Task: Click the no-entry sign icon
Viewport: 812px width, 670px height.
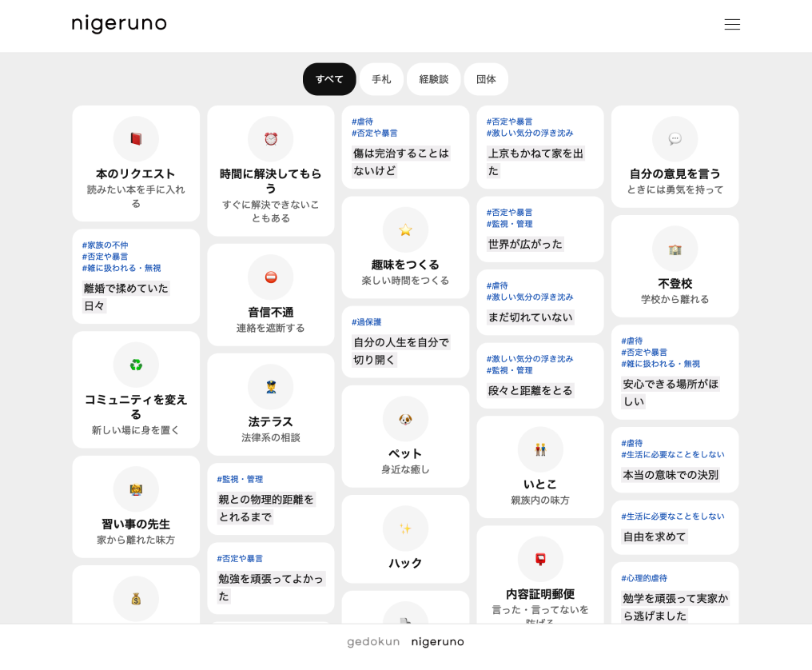Action: tap(271, 277)
